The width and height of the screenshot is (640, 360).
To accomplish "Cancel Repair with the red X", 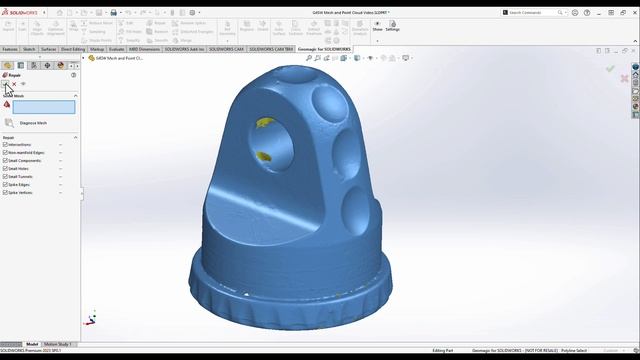I will tap(14, 84).
